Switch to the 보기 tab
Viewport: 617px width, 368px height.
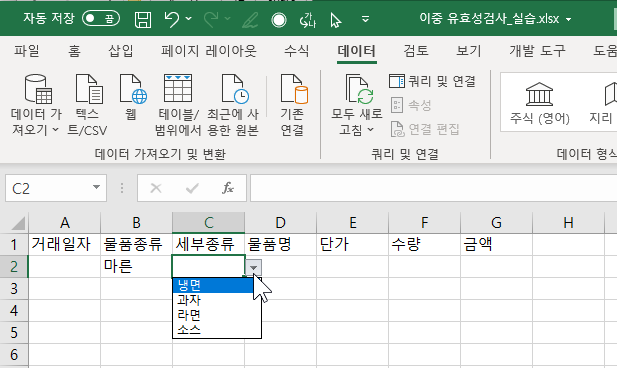click(469, 51)
